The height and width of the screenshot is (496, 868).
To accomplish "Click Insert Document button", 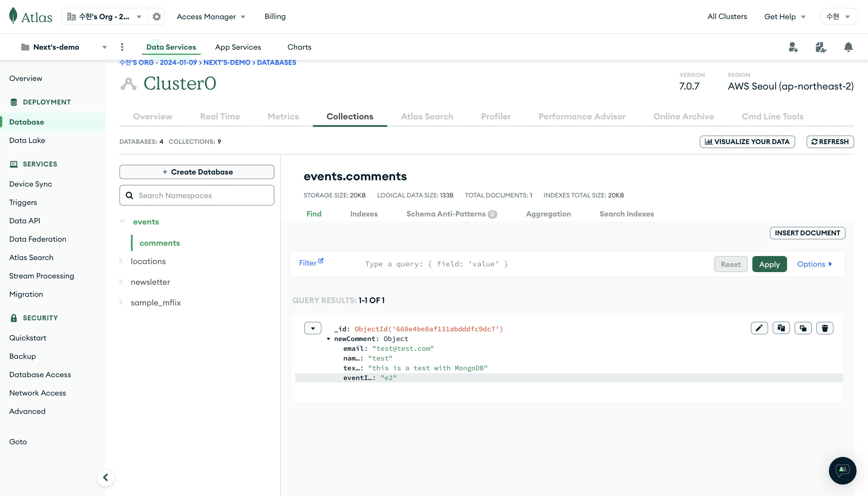I will point(807,233).
